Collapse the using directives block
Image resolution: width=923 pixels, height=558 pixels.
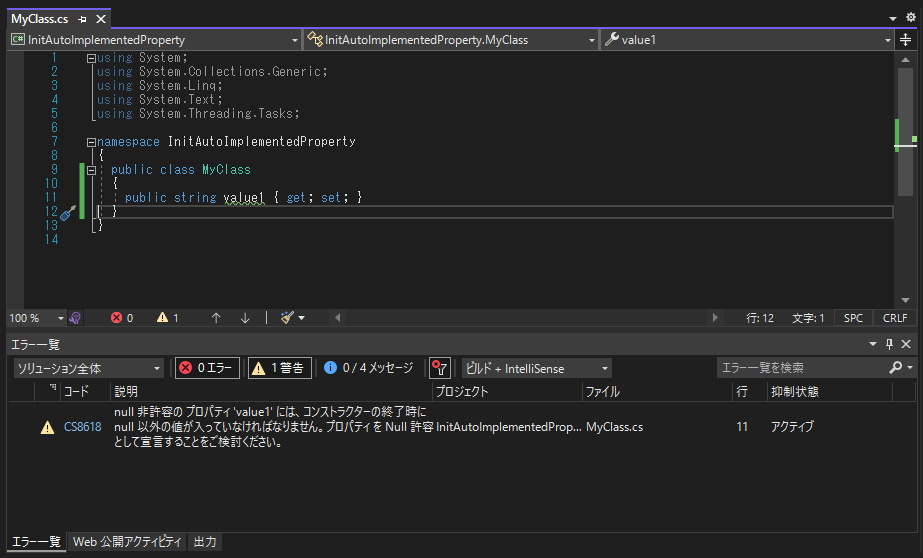(91, 58)
